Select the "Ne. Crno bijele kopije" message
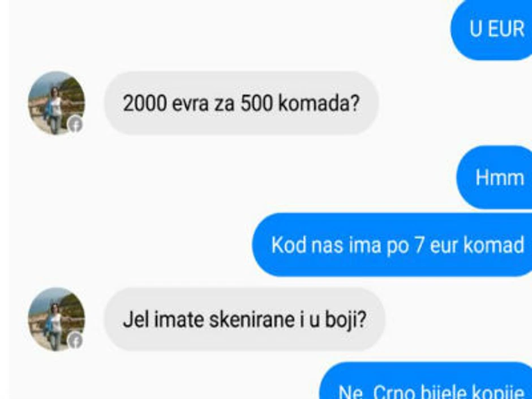Screen dimensions: 532x399 [426, 381]
